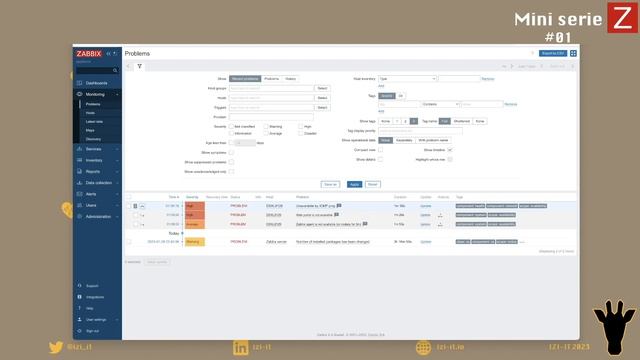The width and height of the screenshot is (640, 360).
Task: Click the Zabbix logo in the sidebar
Action: click(x=89, y=53)
